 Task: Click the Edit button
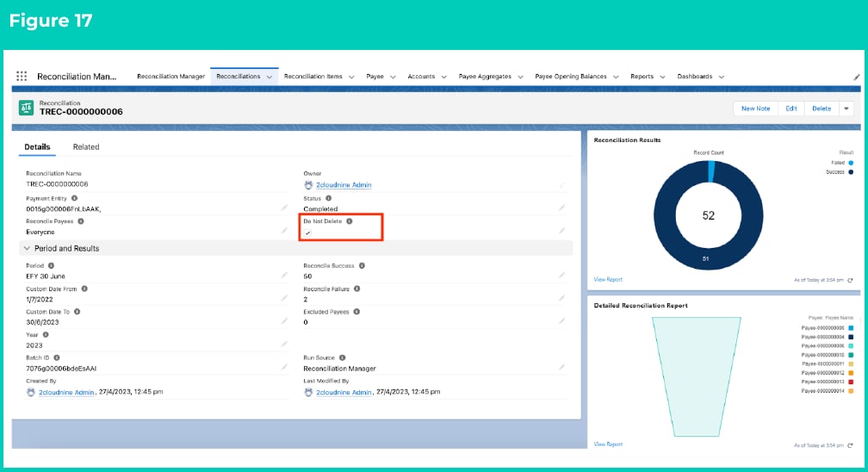coord(791,109)
